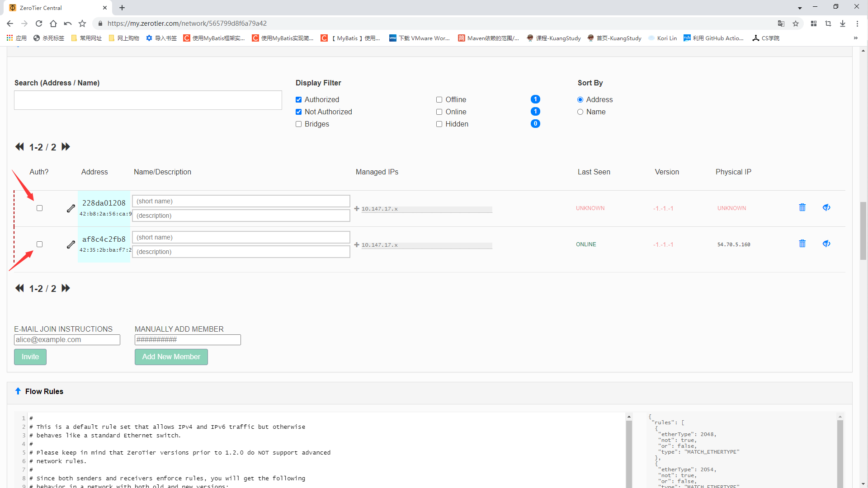Uncheck the Not Authorized display filter
The height and width of the screenshot is (488, 868).
tap(298, 112)
